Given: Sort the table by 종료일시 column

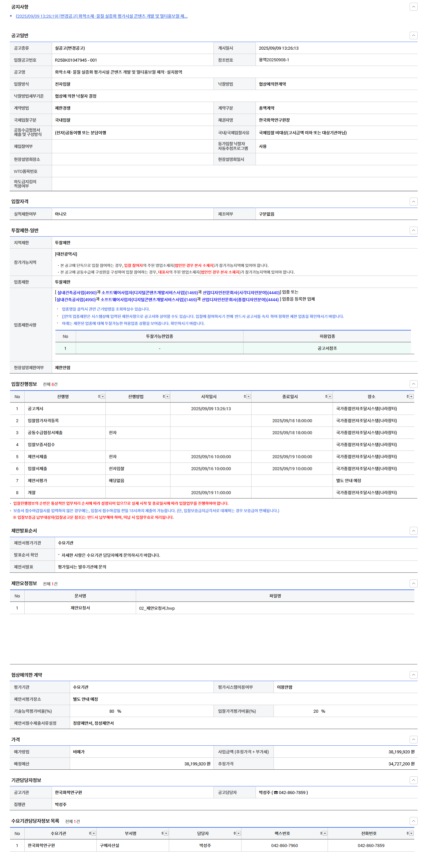Looking at the screenshot, I should [x=326, y=397].
